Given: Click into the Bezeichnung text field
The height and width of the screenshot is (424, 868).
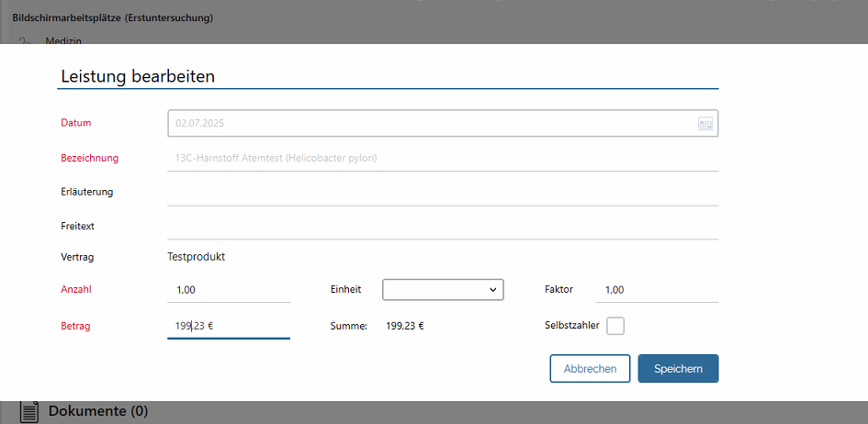Looking at the screenshot, I should [x=441, y=158].
